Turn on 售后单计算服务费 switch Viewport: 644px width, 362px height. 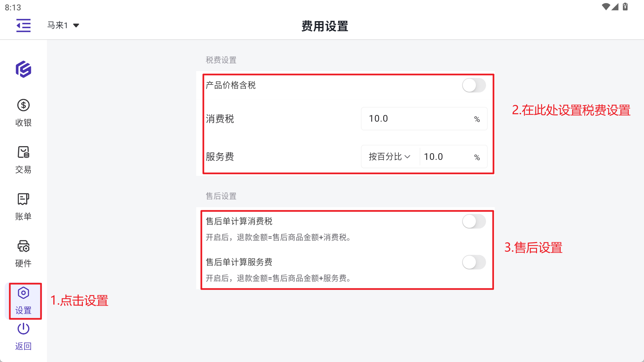[474, 262]
